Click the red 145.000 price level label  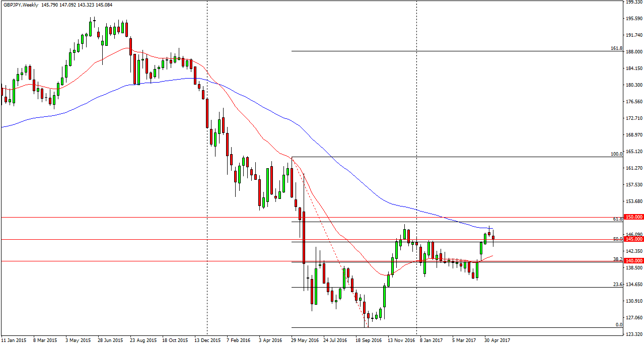[629, 239]
